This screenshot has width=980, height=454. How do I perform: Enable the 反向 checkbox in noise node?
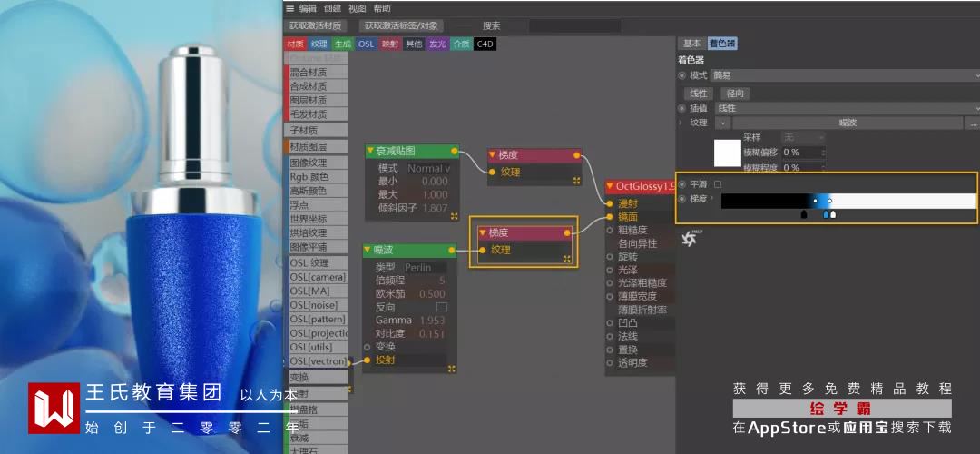coord(441,307)
